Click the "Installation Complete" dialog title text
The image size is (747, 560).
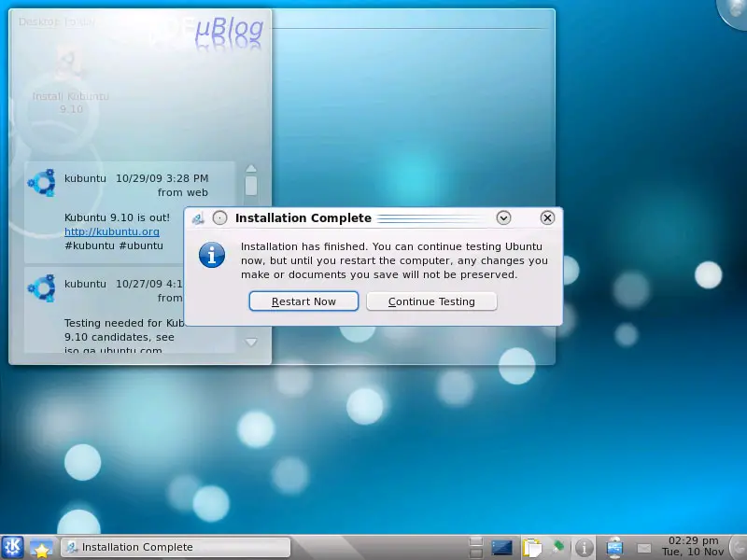coord(303,218)
